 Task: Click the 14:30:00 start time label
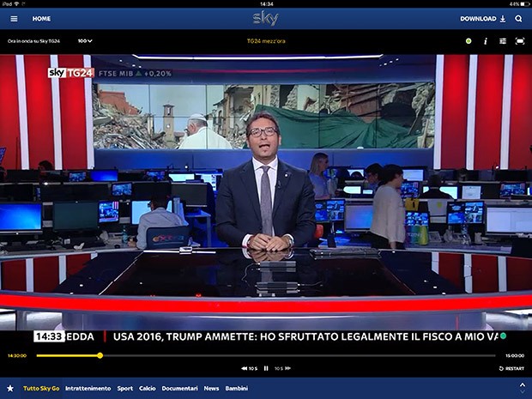[x=17, y=355]
